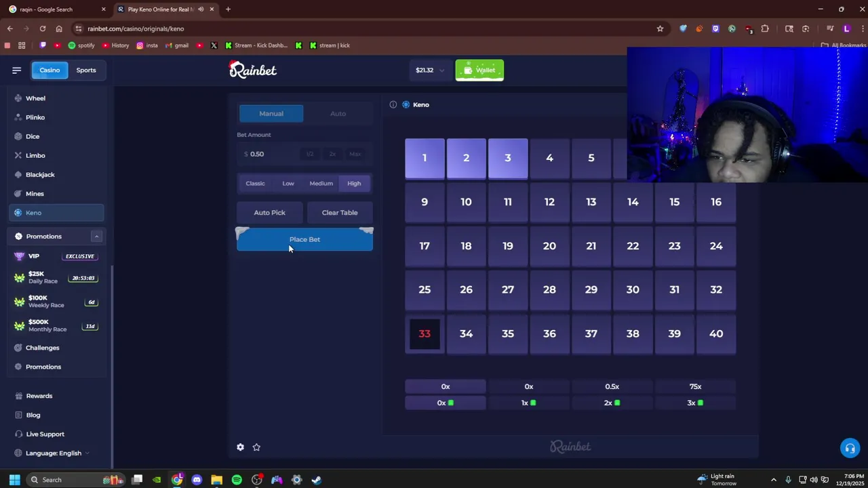The height and width of the screenshot is (488, 868).
Task: Select Keno tile number 40
Action: (716, 333)
